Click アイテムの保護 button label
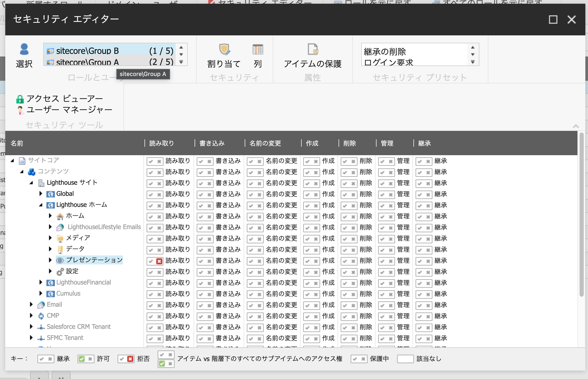Screen dimensions: 588x379 coord(313,64)
